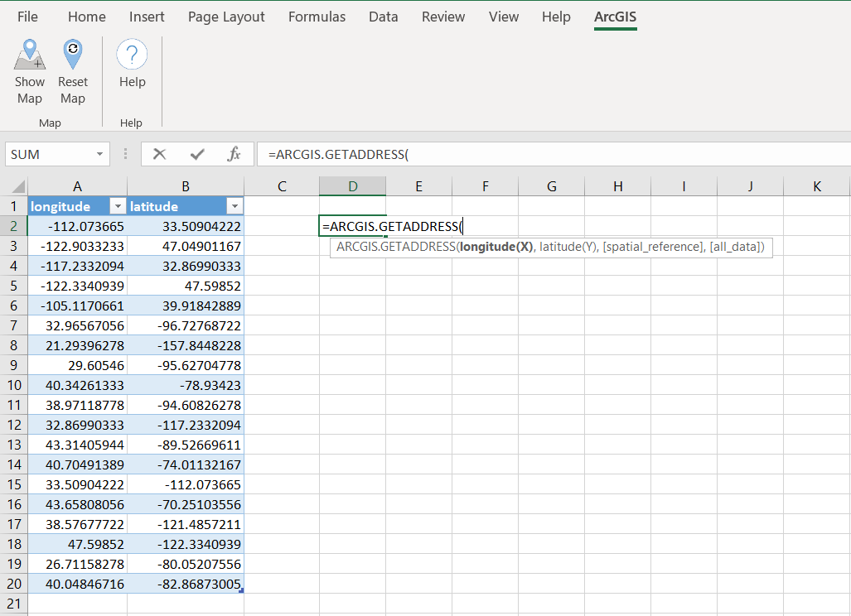Click ARCGIS.GETADDRESS function name in tooltip
The image size is (851, 616).
(395, 247)
